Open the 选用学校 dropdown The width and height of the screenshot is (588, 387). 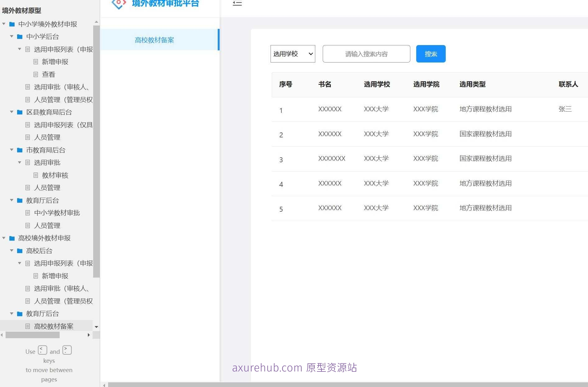coord(292,53)
